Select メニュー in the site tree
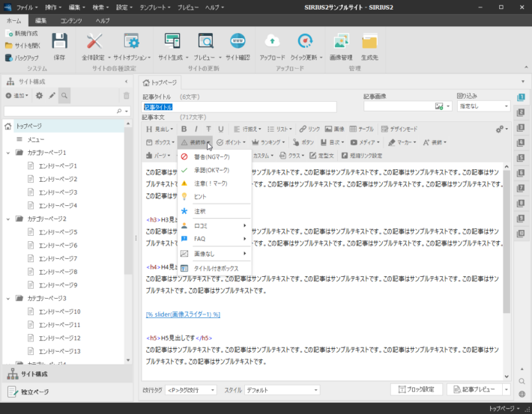 coord(36,139)
